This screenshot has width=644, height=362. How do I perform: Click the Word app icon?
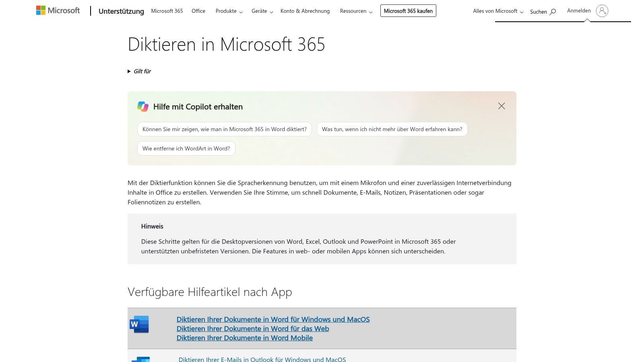click(139, 324)
